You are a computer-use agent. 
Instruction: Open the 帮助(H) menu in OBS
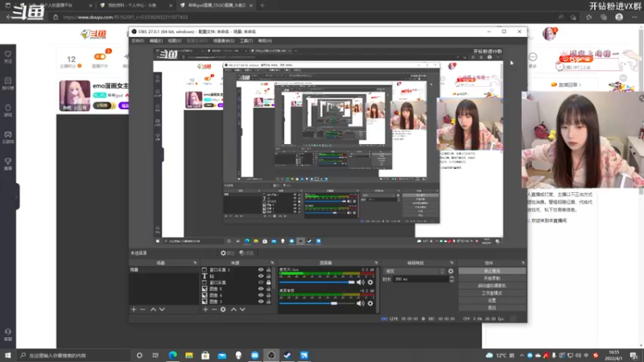[x=265, y=41]
